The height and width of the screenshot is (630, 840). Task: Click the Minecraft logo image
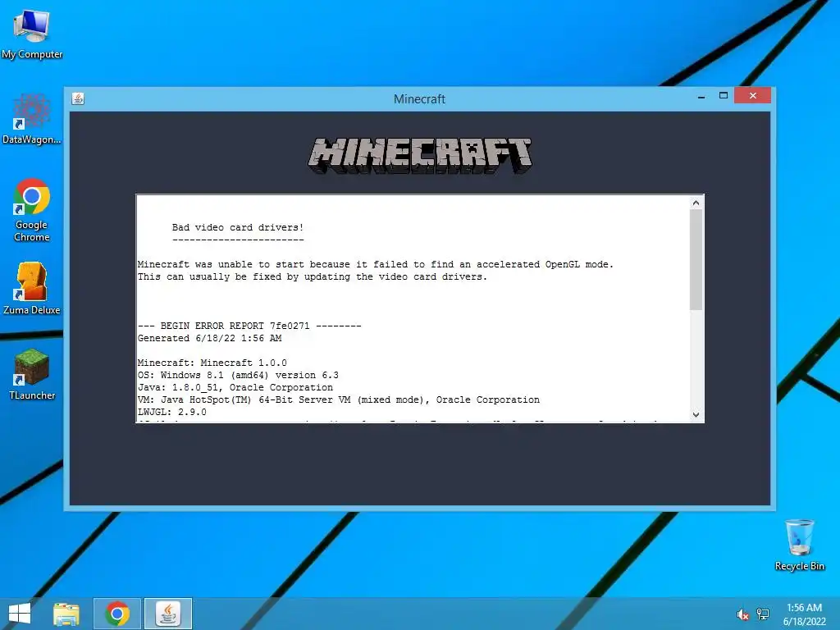click(x=420, y=156)
